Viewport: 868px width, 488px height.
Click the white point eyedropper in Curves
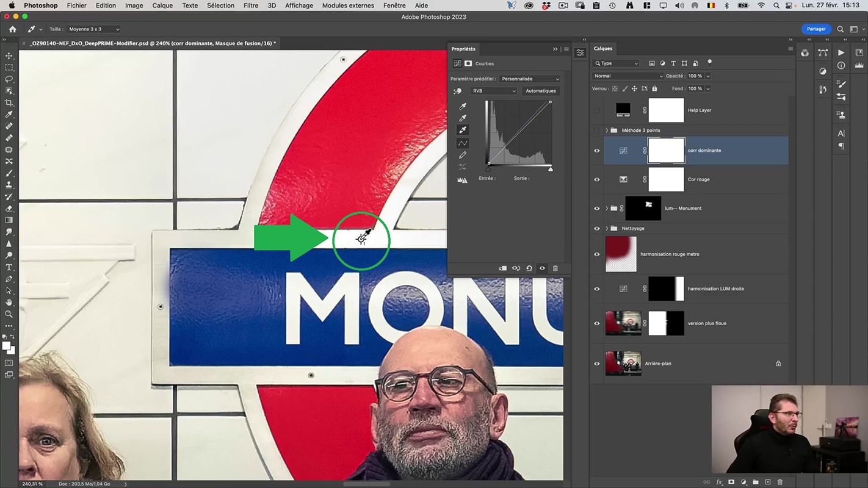(463, 130)
